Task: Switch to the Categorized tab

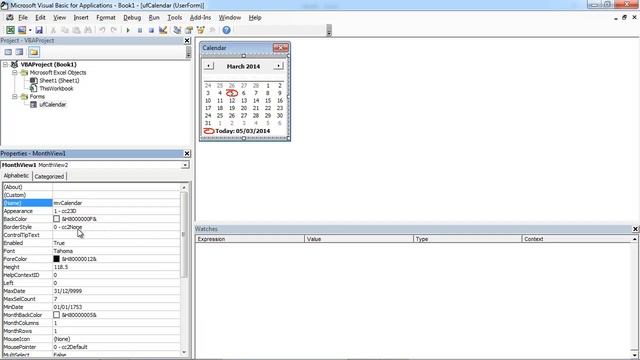Action: [49, 176]
